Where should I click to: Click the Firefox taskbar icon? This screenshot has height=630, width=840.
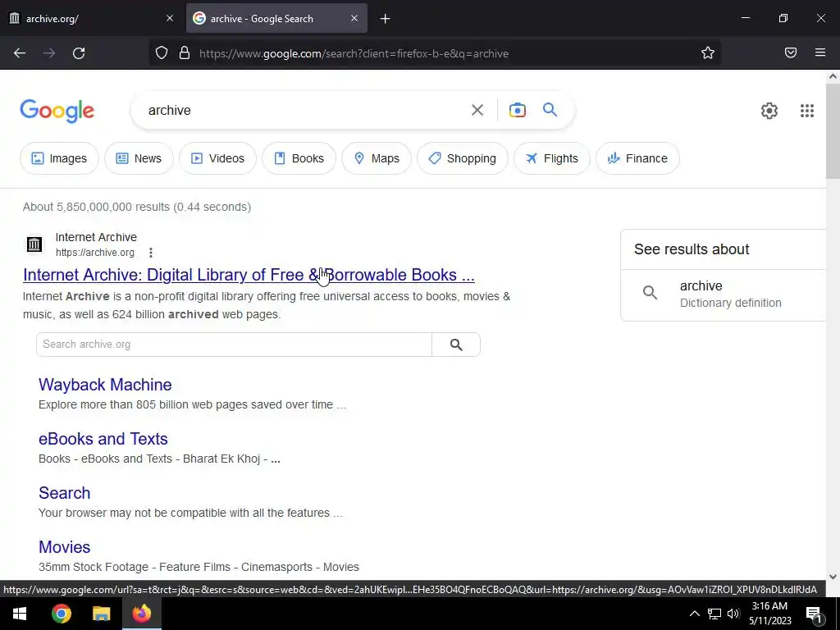pyautogui.click(x=142, y=614)
